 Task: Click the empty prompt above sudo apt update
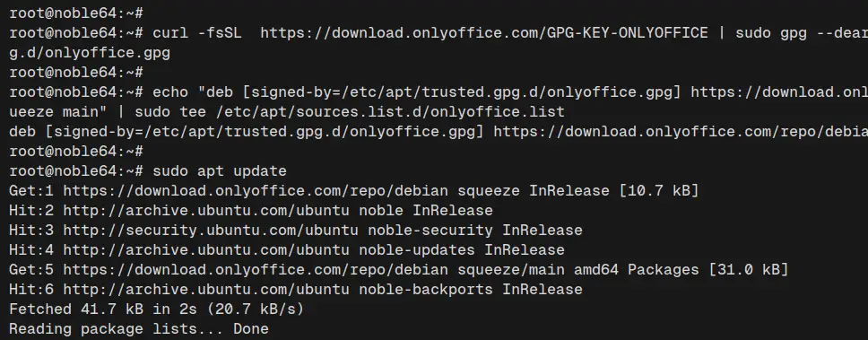click(x=76, y=151)
